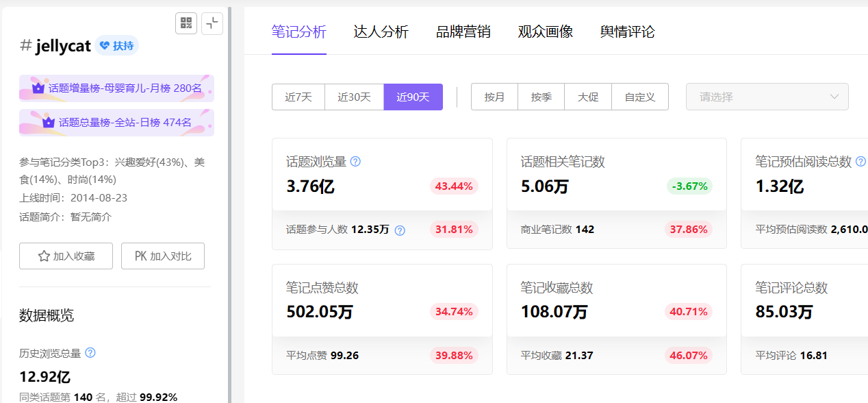Select the 近30天 time range
The width and height of the screenshot is (868, 403).
[x=355, y=97]
